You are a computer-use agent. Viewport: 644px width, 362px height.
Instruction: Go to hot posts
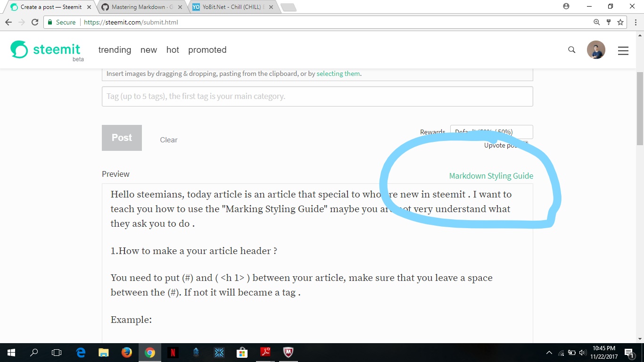[x=173, y=50]
